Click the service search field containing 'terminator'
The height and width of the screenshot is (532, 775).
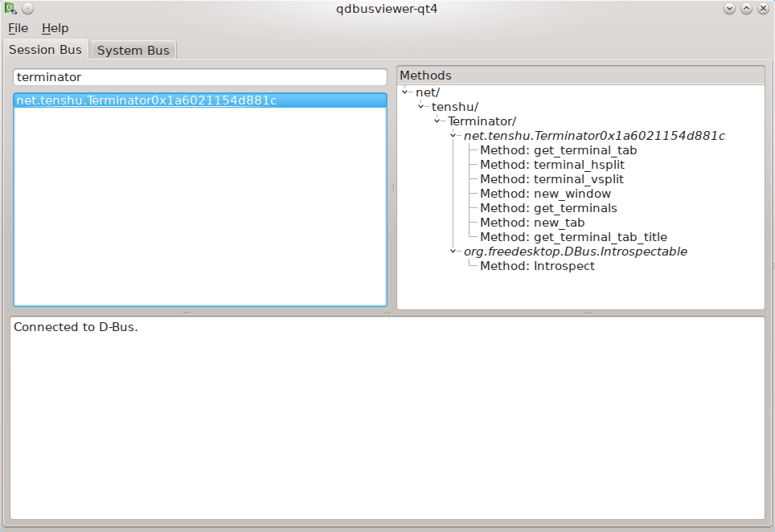click(199, 77)
